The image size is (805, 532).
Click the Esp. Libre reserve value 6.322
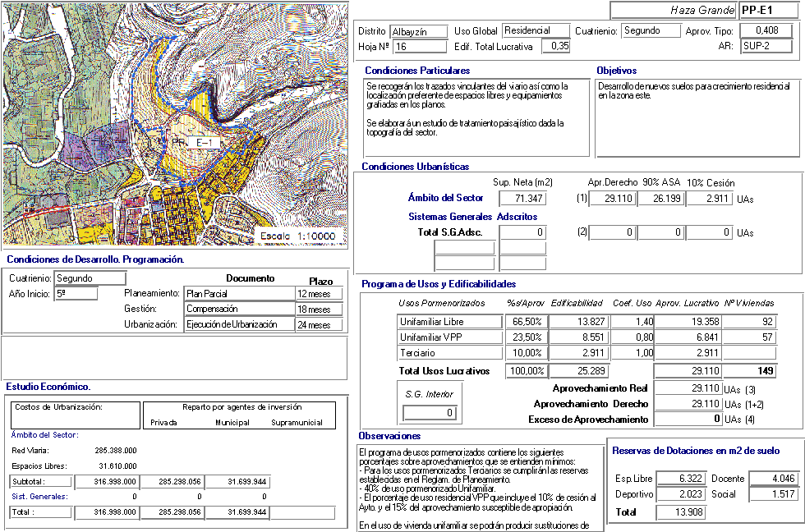coord(680,479)
